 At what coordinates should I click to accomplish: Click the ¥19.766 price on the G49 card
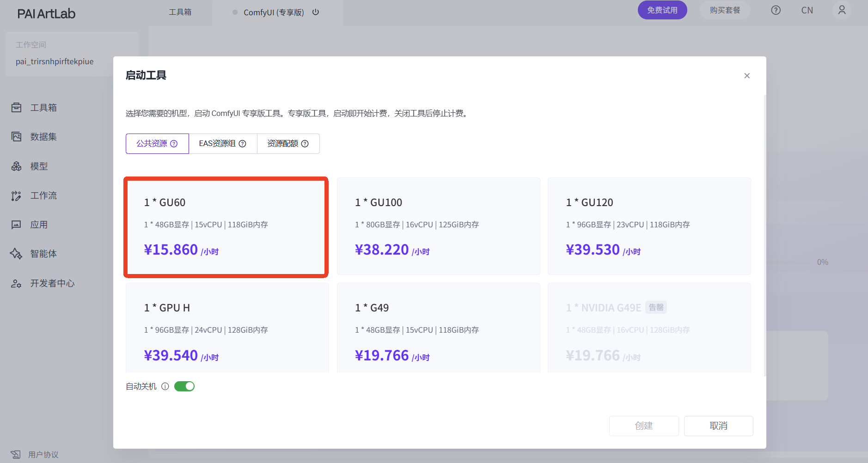coord(382,355)
